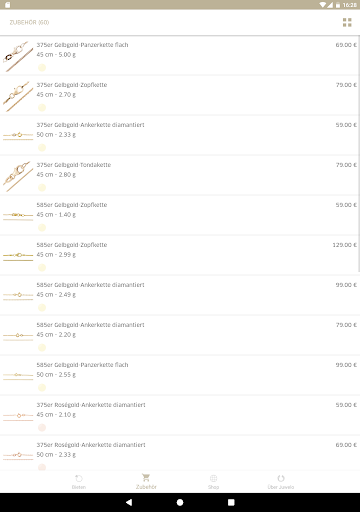This screenshot has height=512, width=360.
Task: Select 585er Gelbgold Panzerkette flach 50 cm
Action: coord(180,375)
